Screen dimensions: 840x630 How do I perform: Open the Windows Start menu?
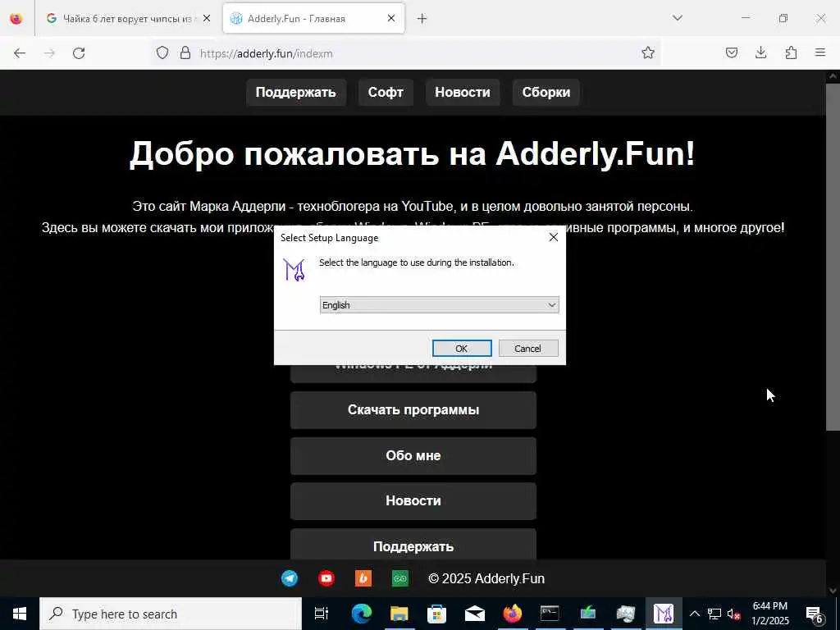20,614
